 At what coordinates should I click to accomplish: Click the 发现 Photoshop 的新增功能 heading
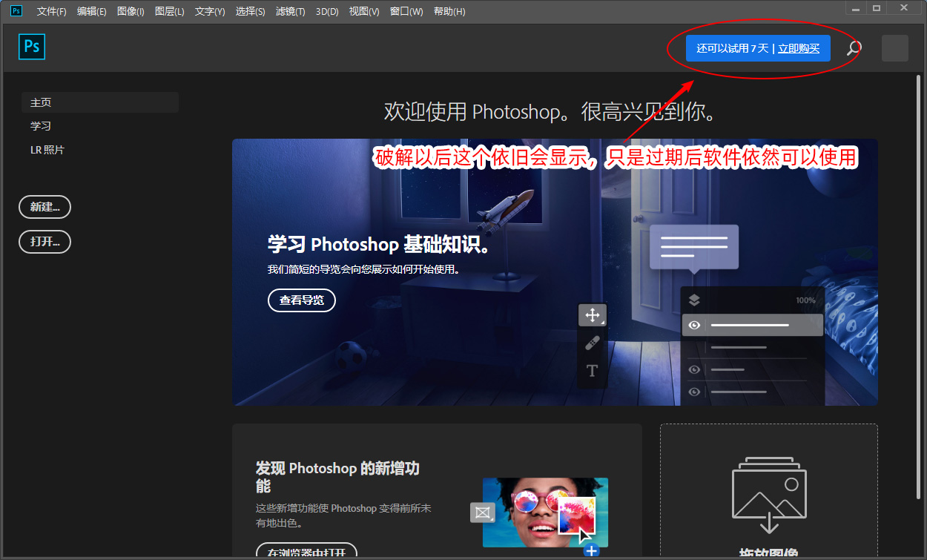tap(337, 477)
